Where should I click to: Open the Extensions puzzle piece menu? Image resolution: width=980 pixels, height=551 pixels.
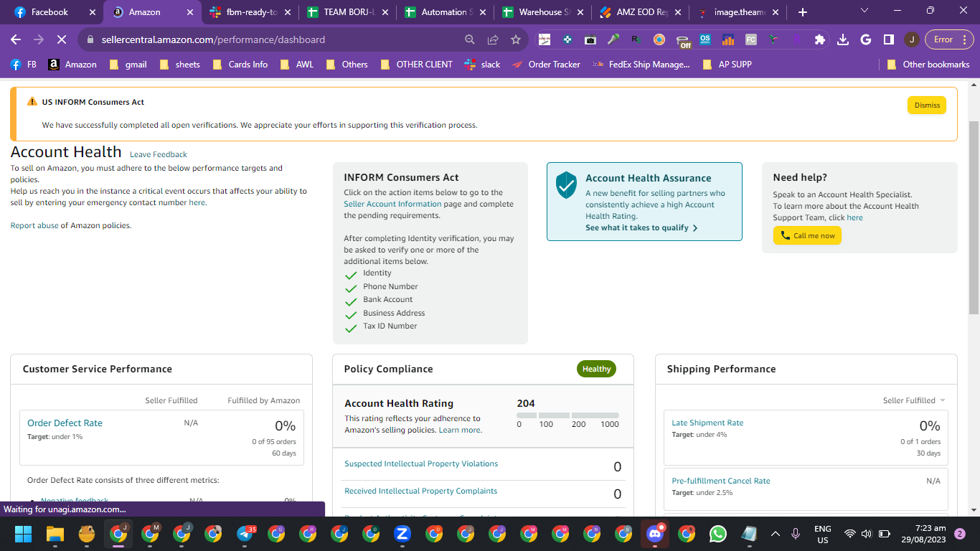coord(820,39)
